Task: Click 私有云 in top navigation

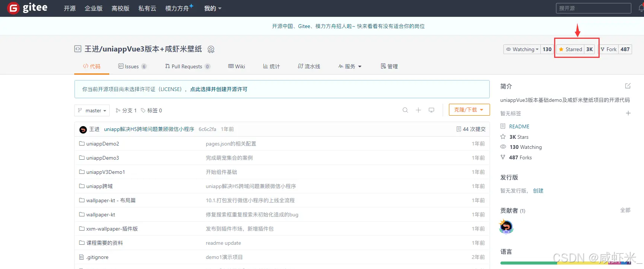Action: point(147,8)
